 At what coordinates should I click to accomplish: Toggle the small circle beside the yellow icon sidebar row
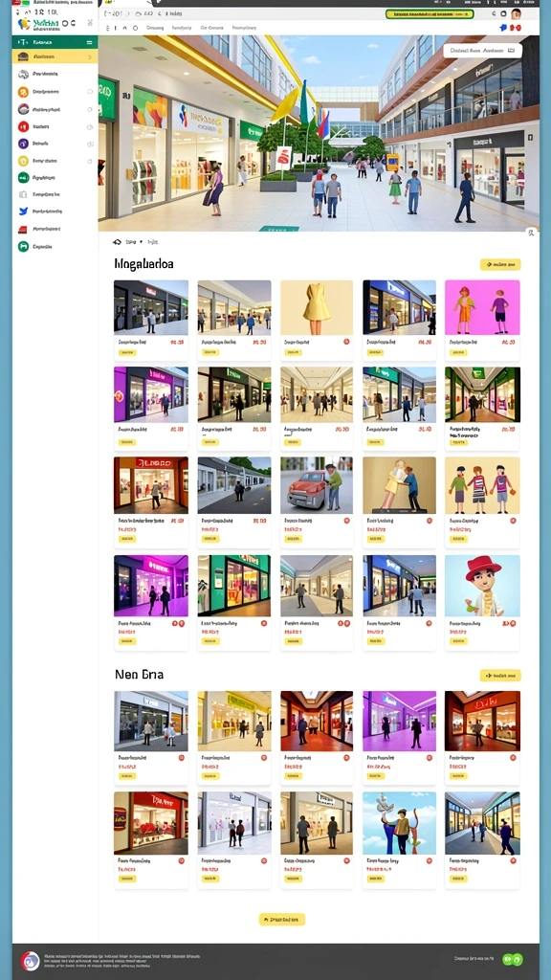click(90, 161)
